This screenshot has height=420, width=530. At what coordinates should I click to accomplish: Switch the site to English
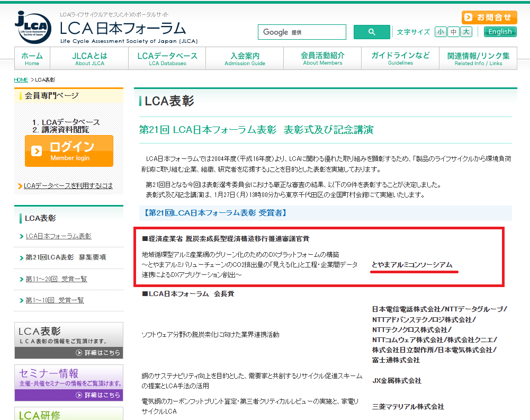[x=500, y=32]
